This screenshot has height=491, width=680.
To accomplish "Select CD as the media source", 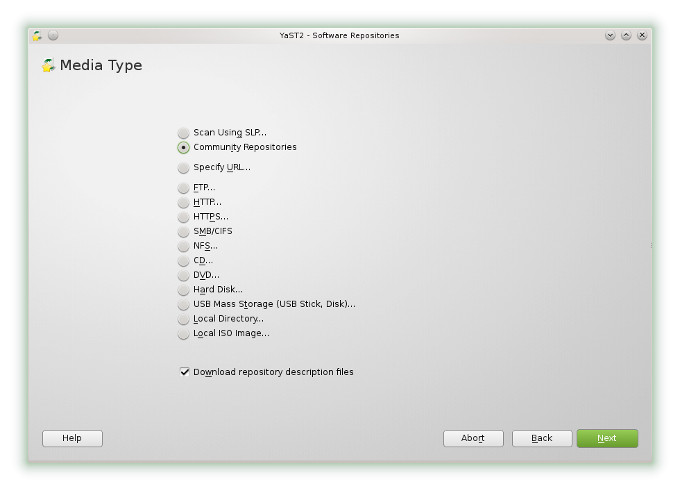I will click(183, 261).
